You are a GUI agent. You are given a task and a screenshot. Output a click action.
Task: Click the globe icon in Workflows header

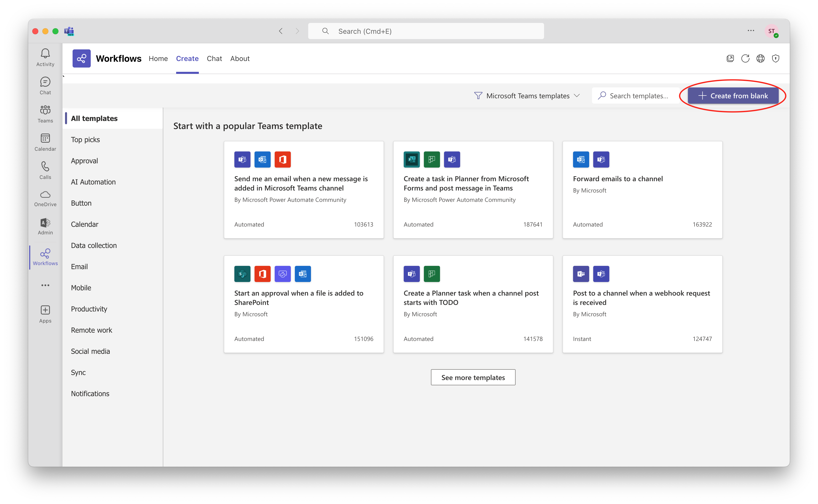point(760,59)
